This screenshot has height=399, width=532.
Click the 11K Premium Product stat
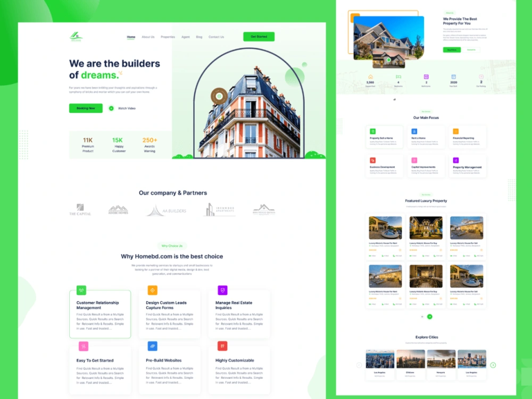[x=88, y=145]
